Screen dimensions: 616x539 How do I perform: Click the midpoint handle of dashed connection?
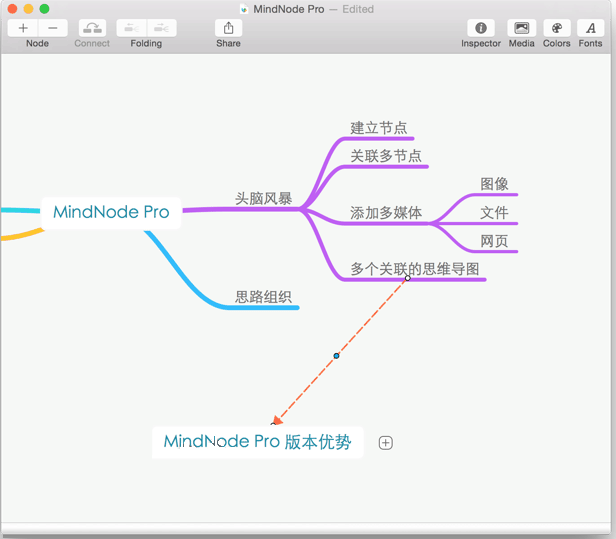pos(336,356)
